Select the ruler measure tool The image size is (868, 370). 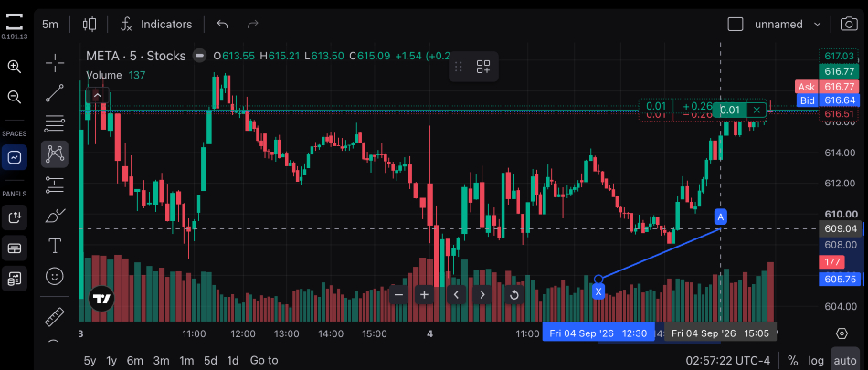(55, 317)
